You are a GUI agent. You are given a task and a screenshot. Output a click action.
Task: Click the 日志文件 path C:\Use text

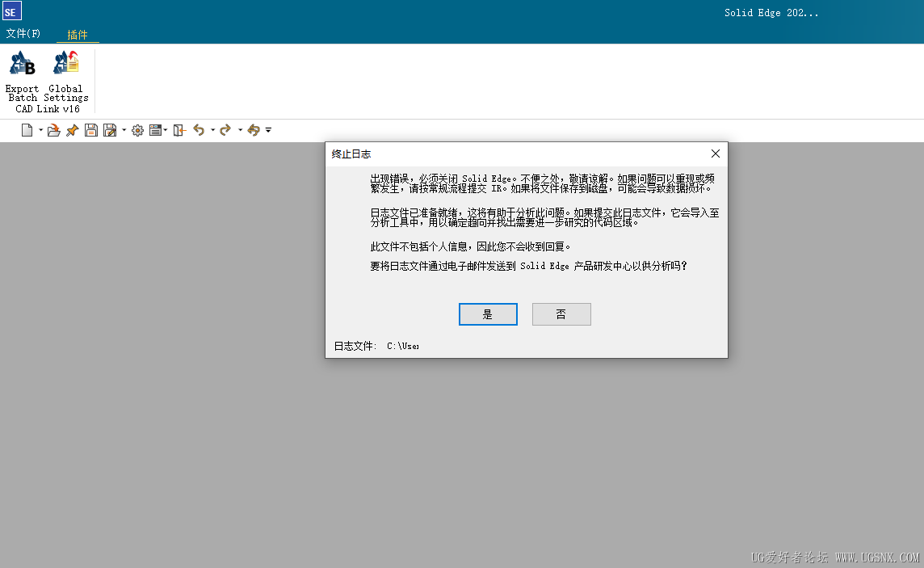[403, 346]
